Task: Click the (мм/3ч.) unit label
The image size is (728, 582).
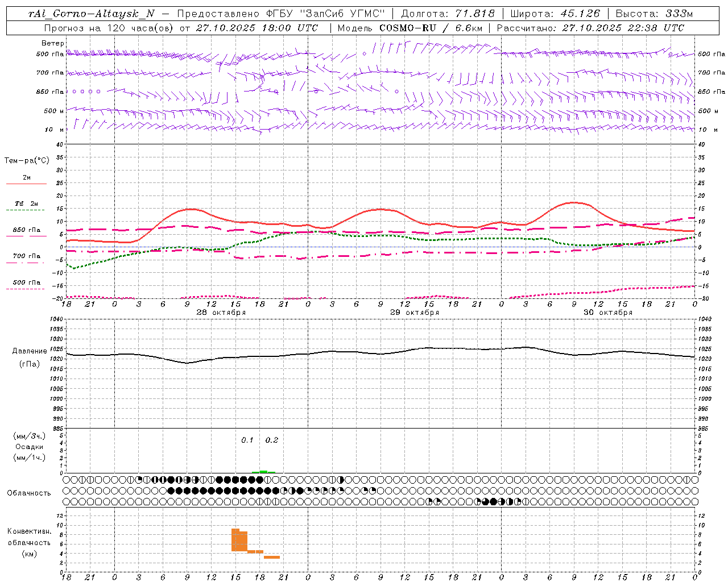Action: click(x=29, y=436)
